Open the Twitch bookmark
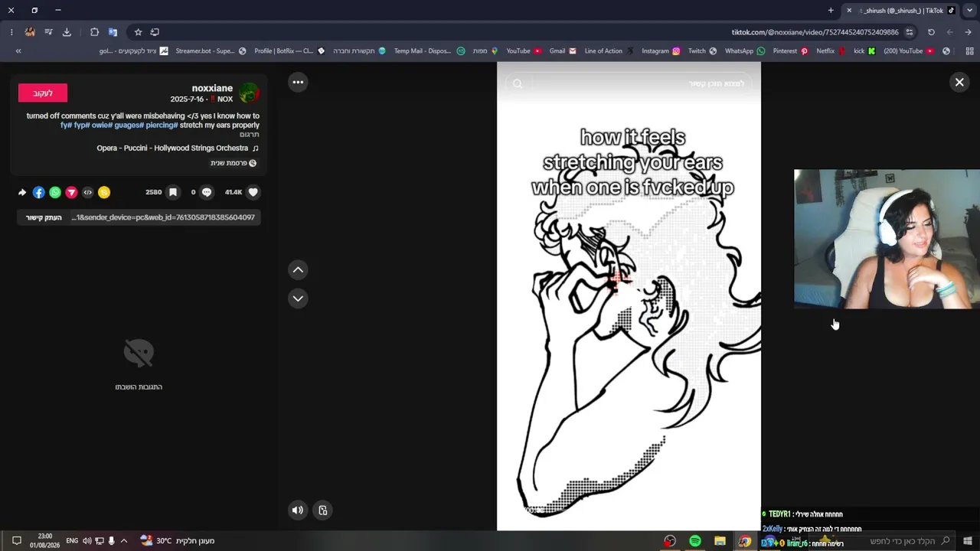This screenshot has width=980, height=551. tap(702, 51)
